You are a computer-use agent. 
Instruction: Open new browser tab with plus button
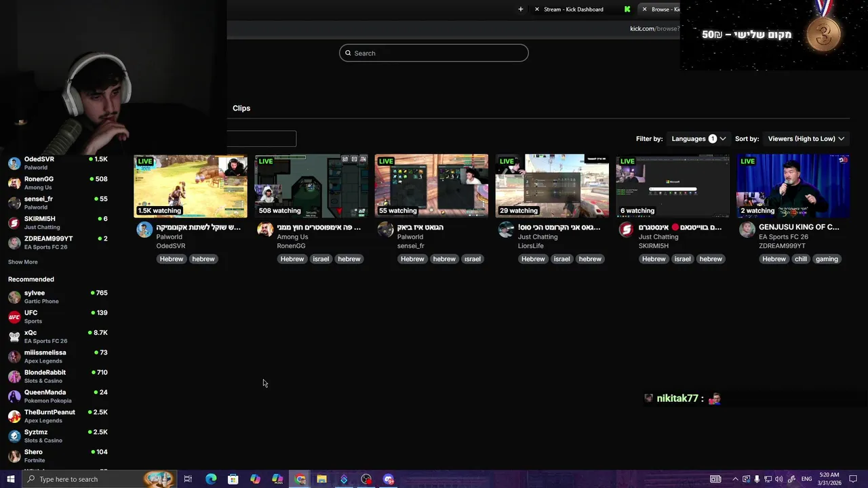point(521,9)
